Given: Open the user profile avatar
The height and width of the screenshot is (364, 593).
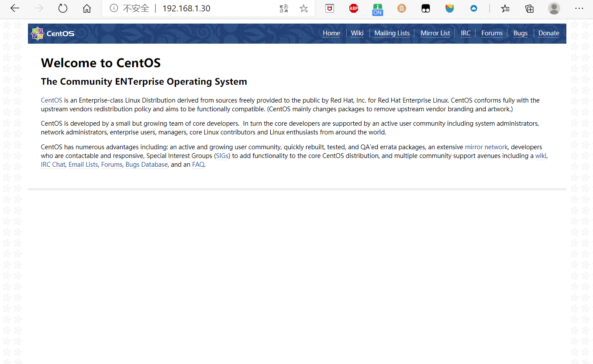Looking at the screenshot, I should click(554, 8).
